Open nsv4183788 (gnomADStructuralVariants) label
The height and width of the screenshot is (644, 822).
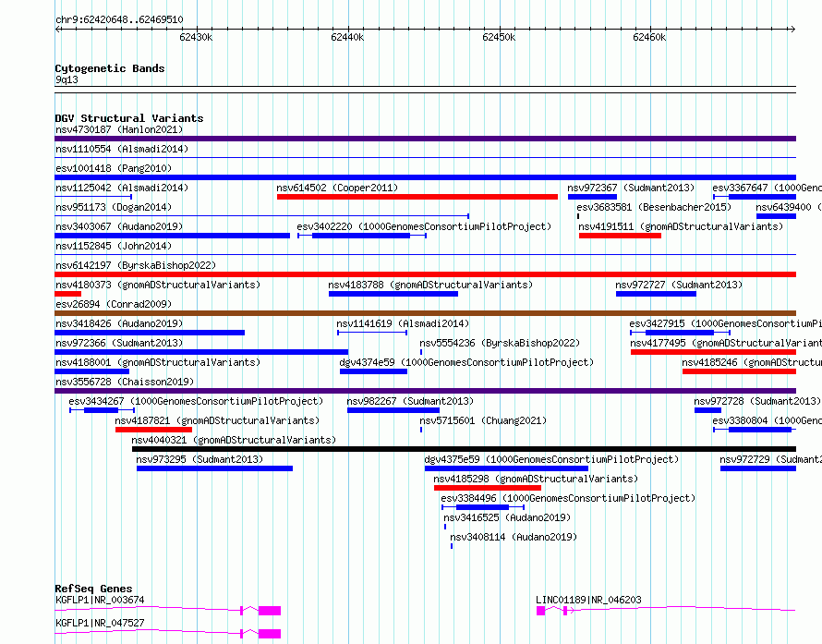point(430,285)
